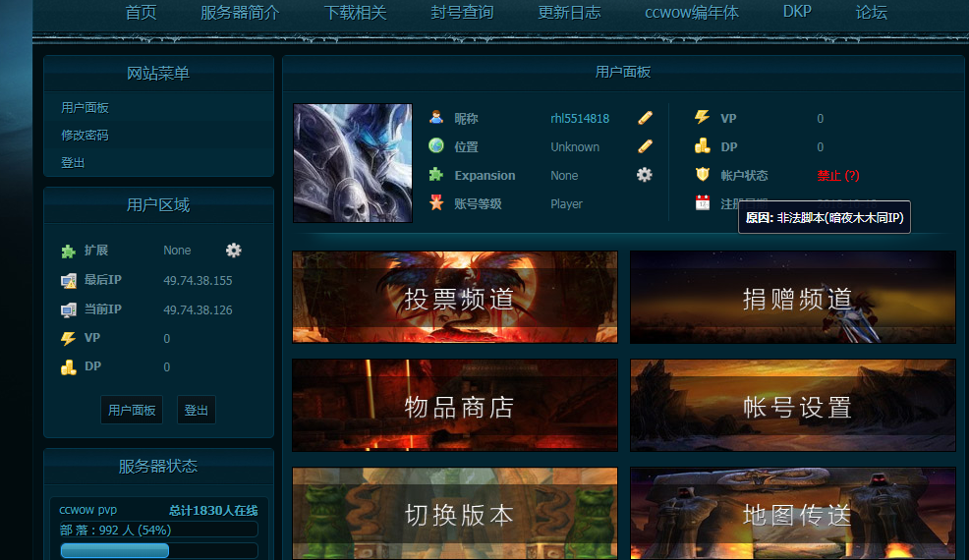Edit location with the pencil icon
The width and height of the screenshot is (969, 560).
[x=645, y=146]
